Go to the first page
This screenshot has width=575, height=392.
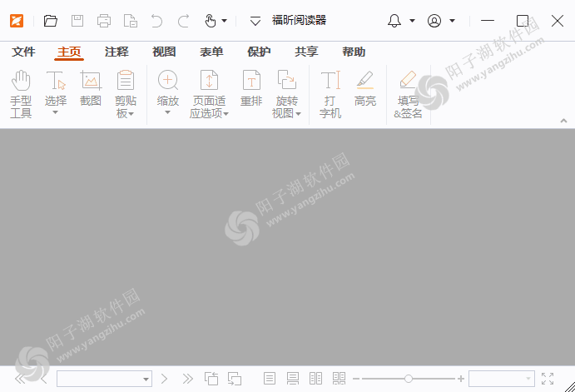(20, 379)
